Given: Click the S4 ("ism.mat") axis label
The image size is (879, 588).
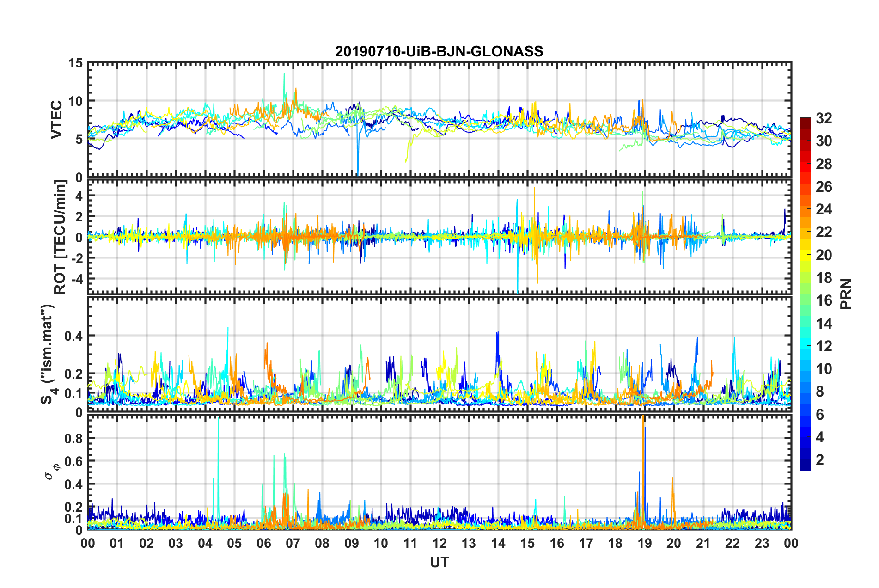Looking at the screenshot, I should [49, 355].
